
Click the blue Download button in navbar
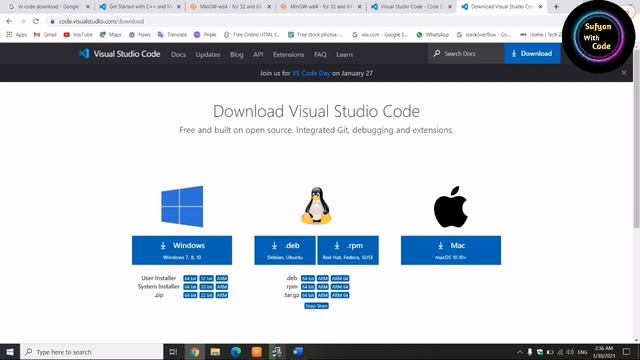click(532, 53)
